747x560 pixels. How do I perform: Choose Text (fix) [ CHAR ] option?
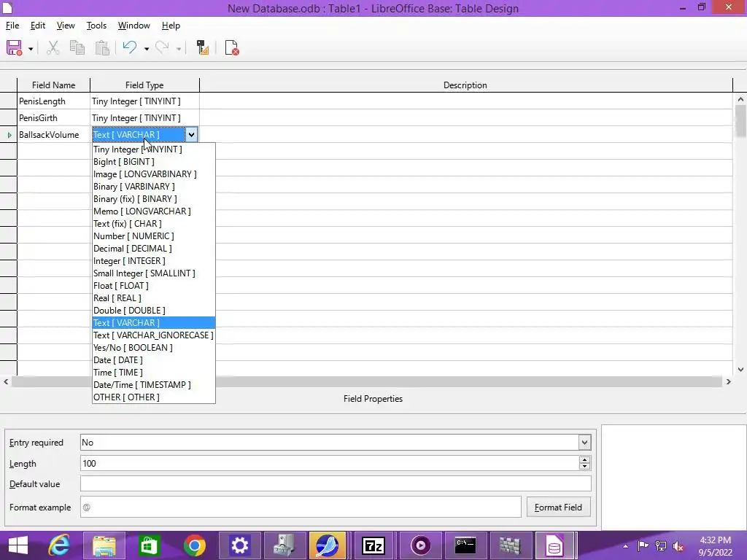(153, 223)
